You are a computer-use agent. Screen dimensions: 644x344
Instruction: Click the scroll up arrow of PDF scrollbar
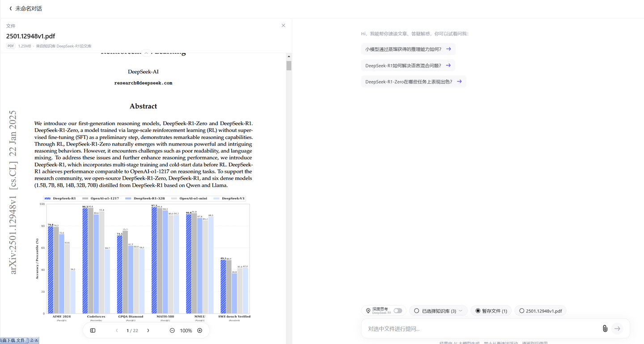tap(289, 56)
